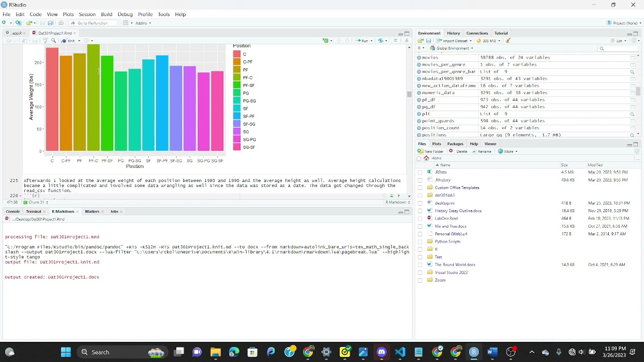Open the memory usage 305 MiB dropdown

click(488, 41)
